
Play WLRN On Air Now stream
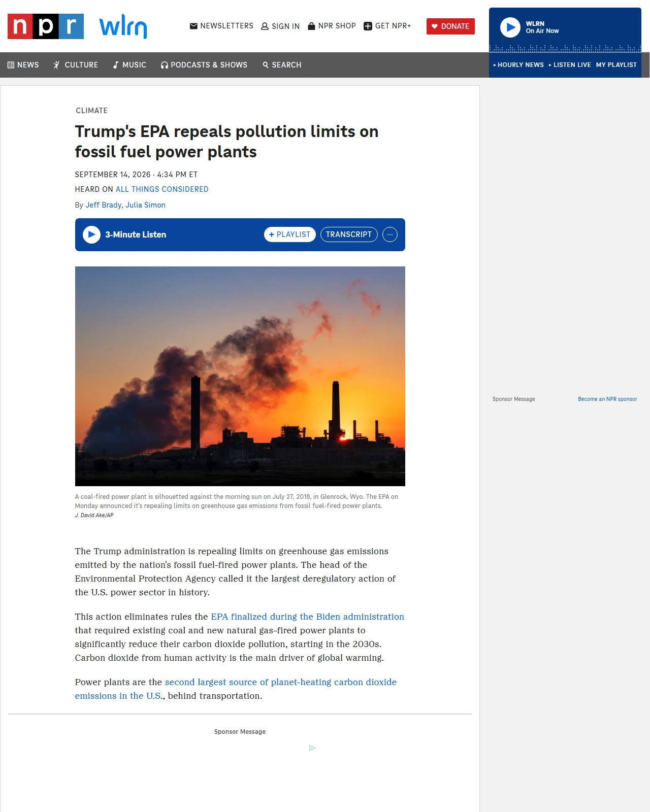(510, 27)
